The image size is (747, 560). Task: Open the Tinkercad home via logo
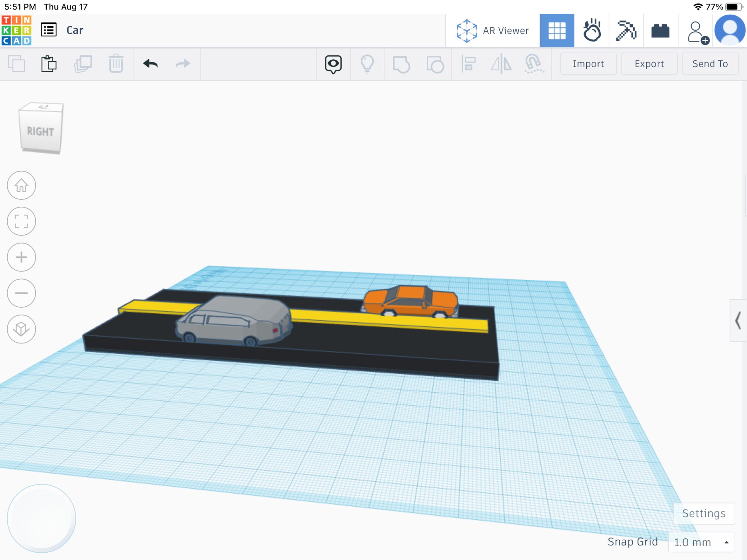[x=17, y=30]
